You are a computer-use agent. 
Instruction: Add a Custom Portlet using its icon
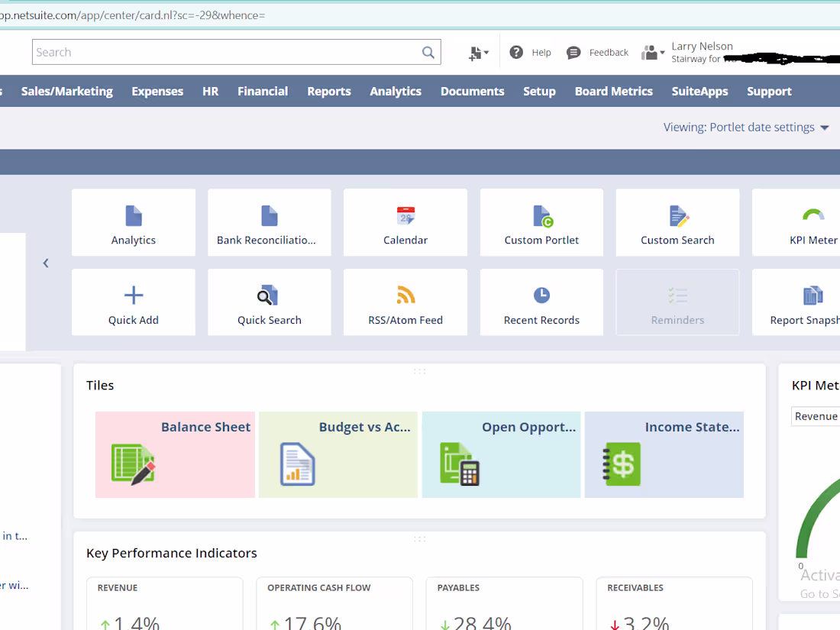coord(541,215)
